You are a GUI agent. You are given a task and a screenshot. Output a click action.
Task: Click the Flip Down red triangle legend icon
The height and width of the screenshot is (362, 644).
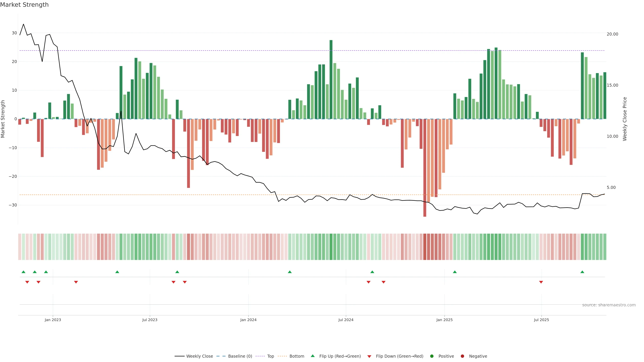tap(369, 356)
